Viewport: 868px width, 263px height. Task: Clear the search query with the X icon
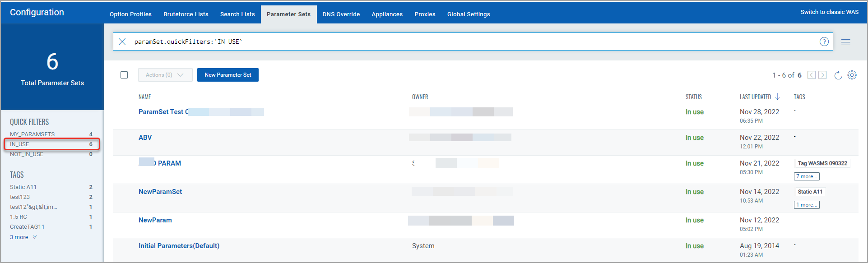pyautogui.click(x=122, y=42)
